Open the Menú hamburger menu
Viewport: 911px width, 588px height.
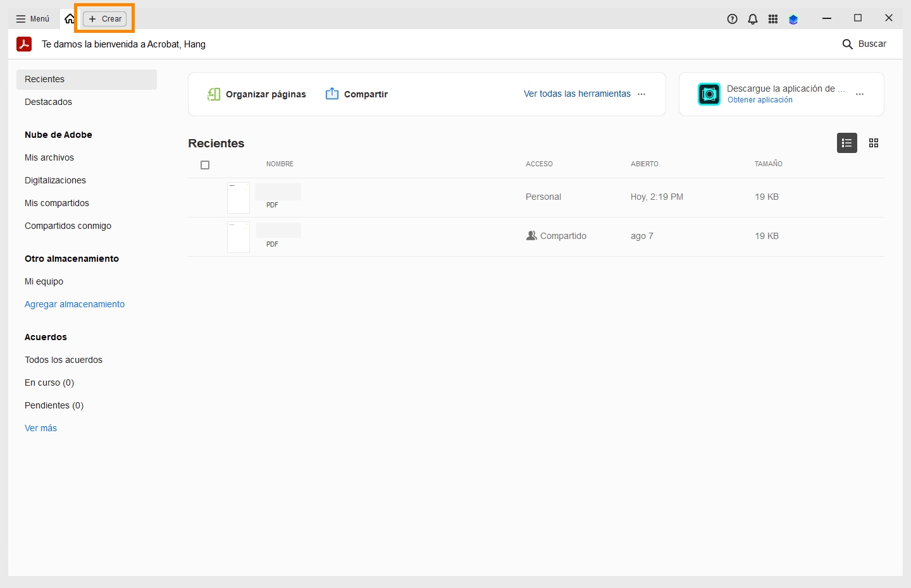[x=33, y=19]
